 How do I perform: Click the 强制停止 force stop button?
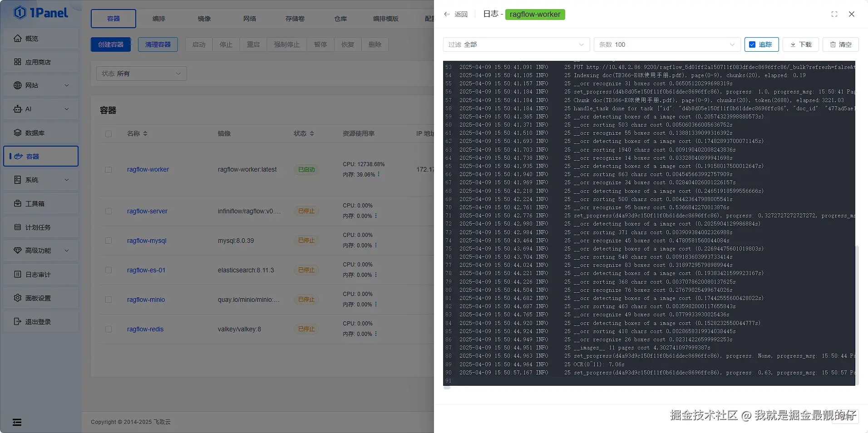pos(287,44)
